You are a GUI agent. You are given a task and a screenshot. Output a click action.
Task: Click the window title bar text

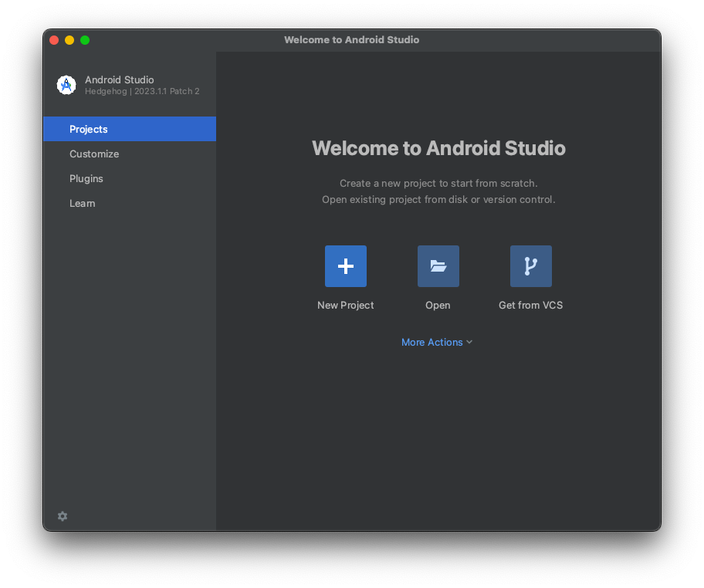[351, 40]
